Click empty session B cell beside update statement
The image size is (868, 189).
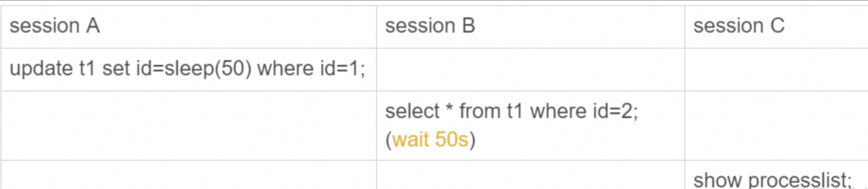[x=530, y=69]
